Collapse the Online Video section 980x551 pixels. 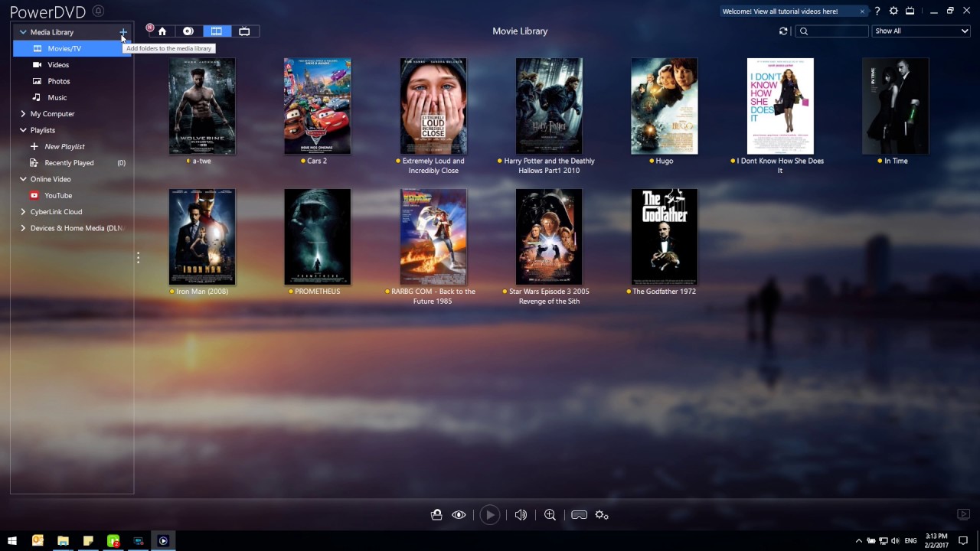tap(23, 179)
